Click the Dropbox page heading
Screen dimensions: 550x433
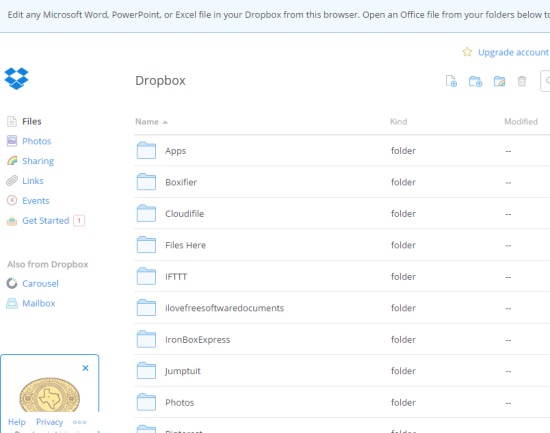pos(160,81)
